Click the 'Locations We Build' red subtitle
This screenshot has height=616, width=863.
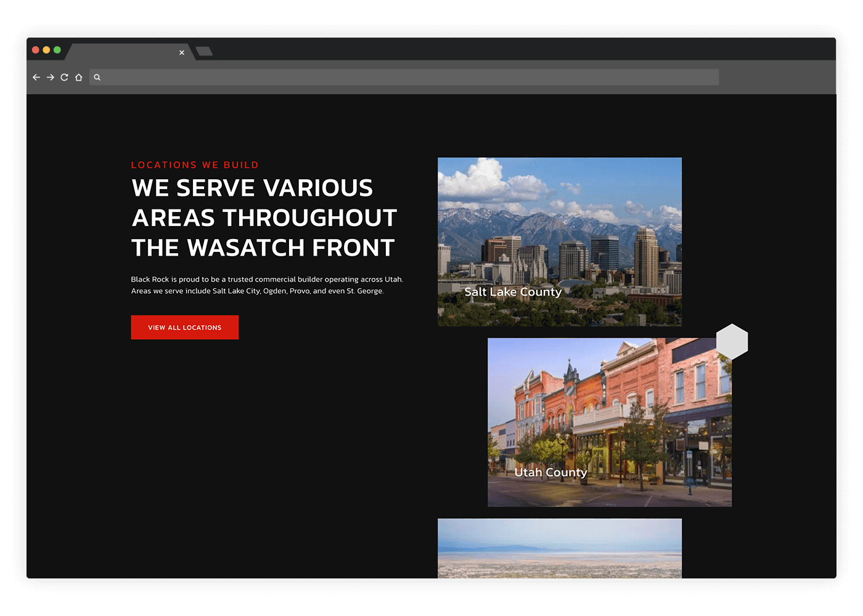[x=195, y=165]
